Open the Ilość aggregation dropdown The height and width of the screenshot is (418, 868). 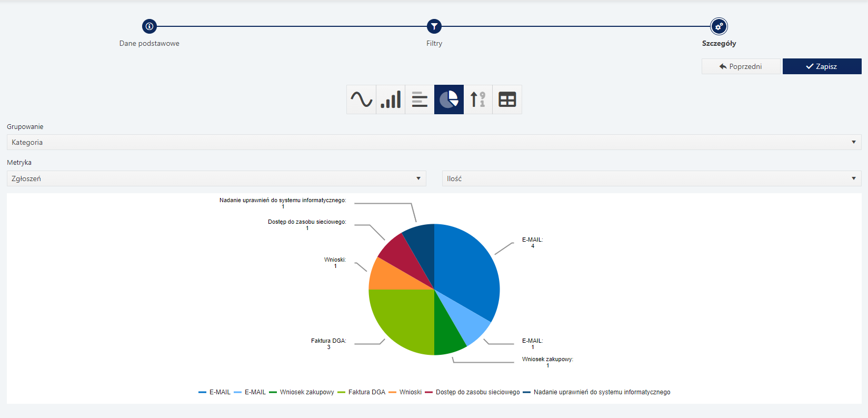click(x=652, y=178)
